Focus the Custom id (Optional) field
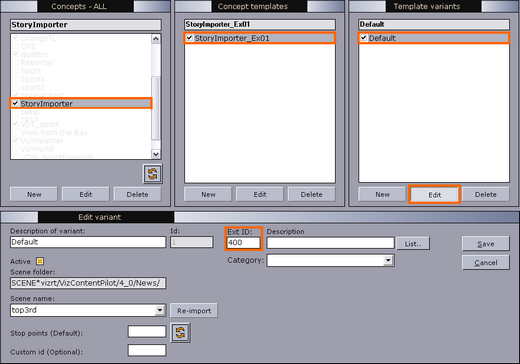Image resolution: width=520 pixels, height=364 pixels. click(147, 351)
